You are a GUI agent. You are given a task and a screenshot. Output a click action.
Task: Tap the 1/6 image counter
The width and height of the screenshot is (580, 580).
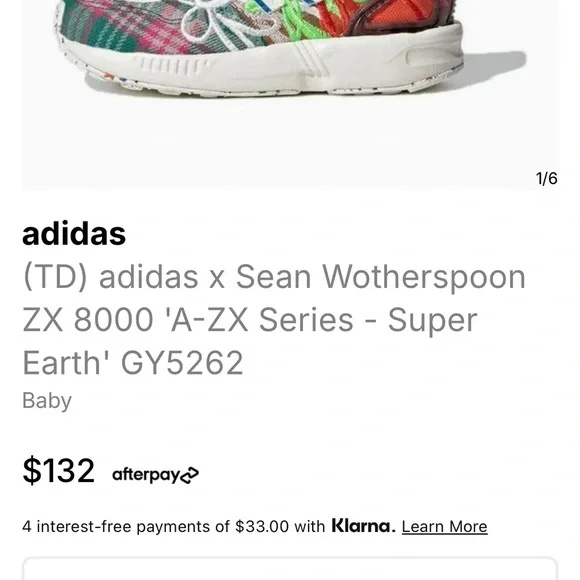click(x=546, y=178)
